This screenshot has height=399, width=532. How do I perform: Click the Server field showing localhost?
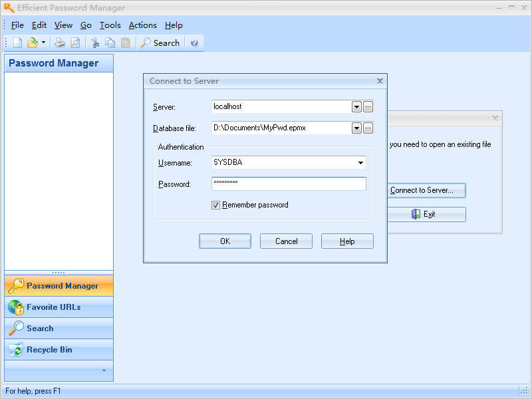tap(281, 106)
